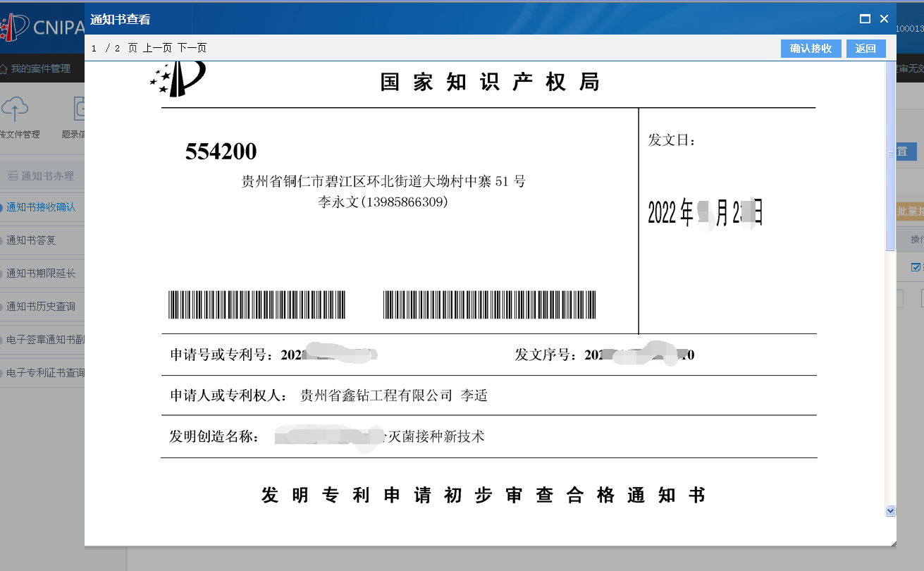Click the scroll-down arrow of the document viewer
Image resolution: width=924 pixels, height=571 pixels.
(x=890, y=510)
